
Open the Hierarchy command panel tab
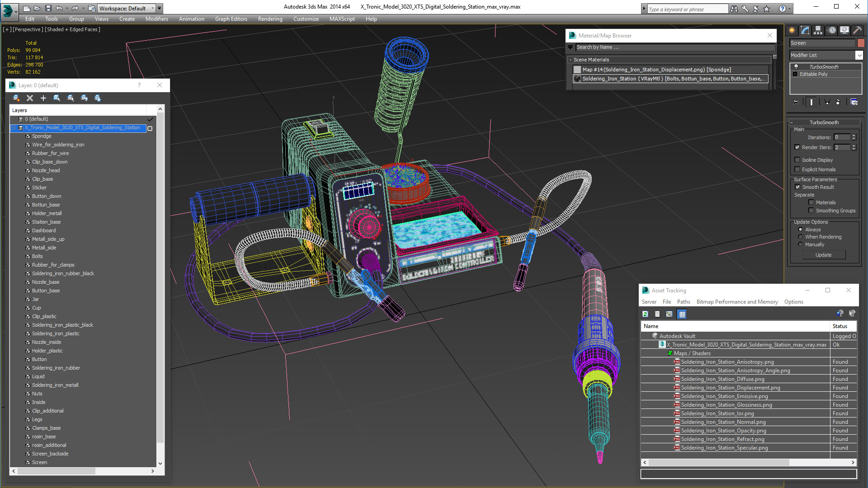pyautogui.click(x=818, y=30)
